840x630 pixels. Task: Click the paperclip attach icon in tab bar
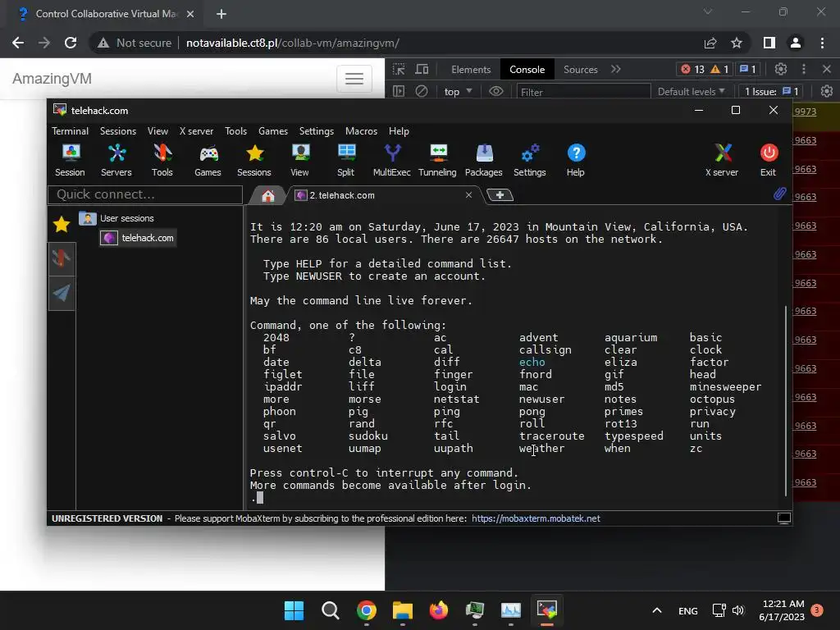pyautogui.click(x=779, y=194)
